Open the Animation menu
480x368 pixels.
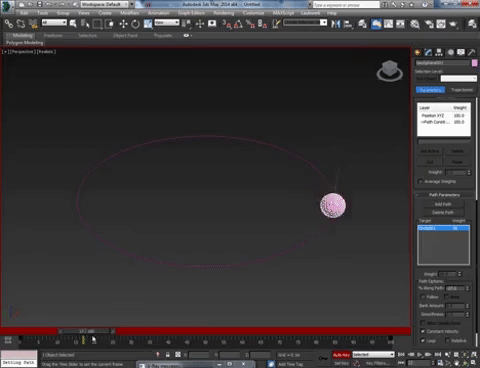tap(159, 13)
